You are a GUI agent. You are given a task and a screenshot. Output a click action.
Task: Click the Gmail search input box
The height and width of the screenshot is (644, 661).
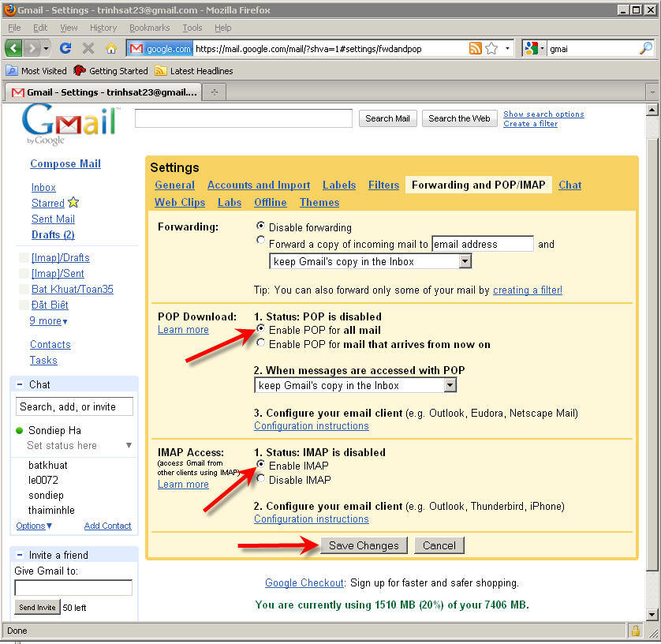(x=243, y=118)
